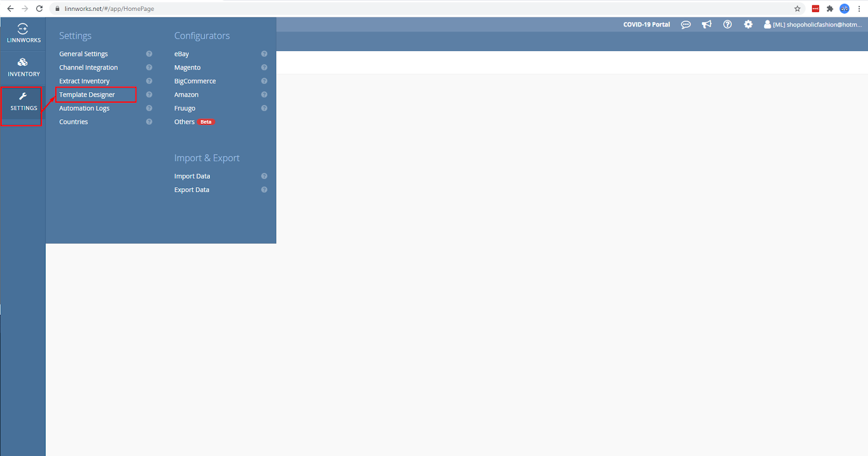868x456 pixels.
Task: Open Countries settings
Action: [x=73, y=122]
